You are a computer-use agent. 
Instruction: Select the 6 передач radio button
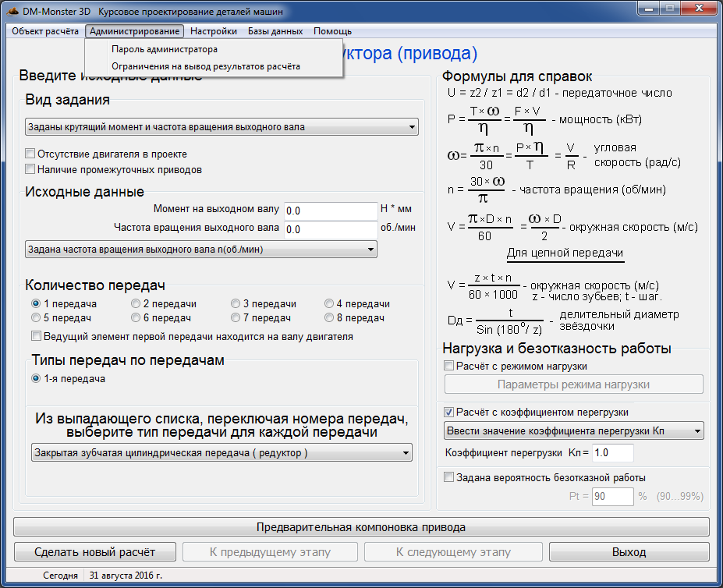tap(136, 317)
